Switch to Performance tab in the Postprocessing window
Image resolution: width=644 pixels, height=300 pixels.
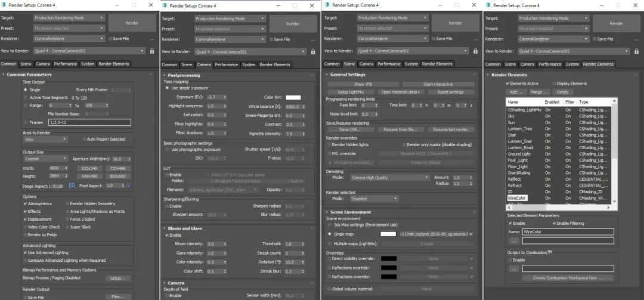click(x=227, y=64)
